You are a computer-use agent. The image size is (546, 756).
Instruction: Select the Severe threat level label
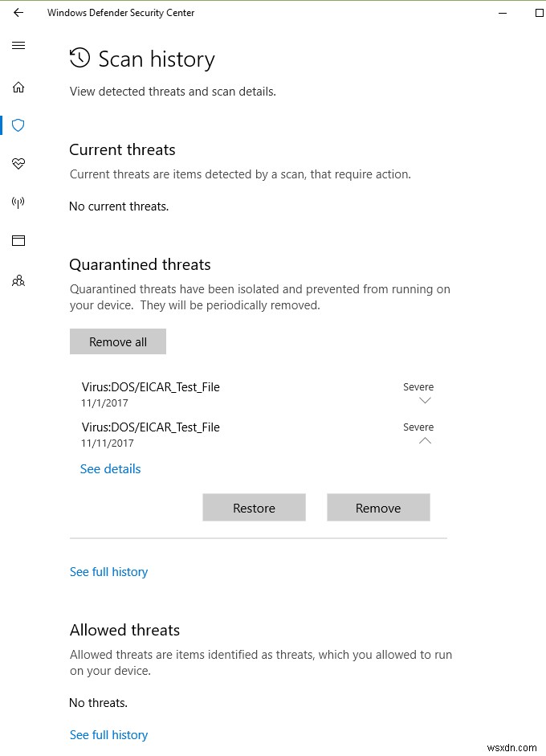(x=418, y=386)
